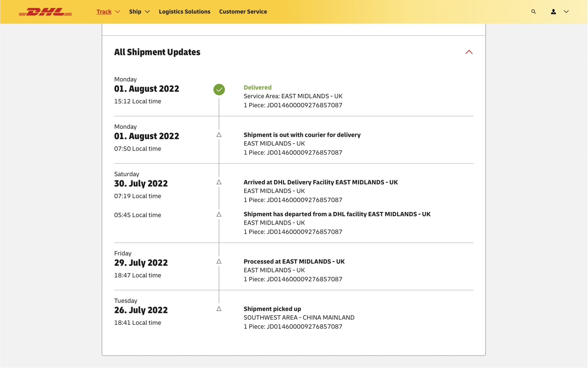The image size is (588, 373).
Task: Open the account menu chevron
Action: tap(566, 12)
